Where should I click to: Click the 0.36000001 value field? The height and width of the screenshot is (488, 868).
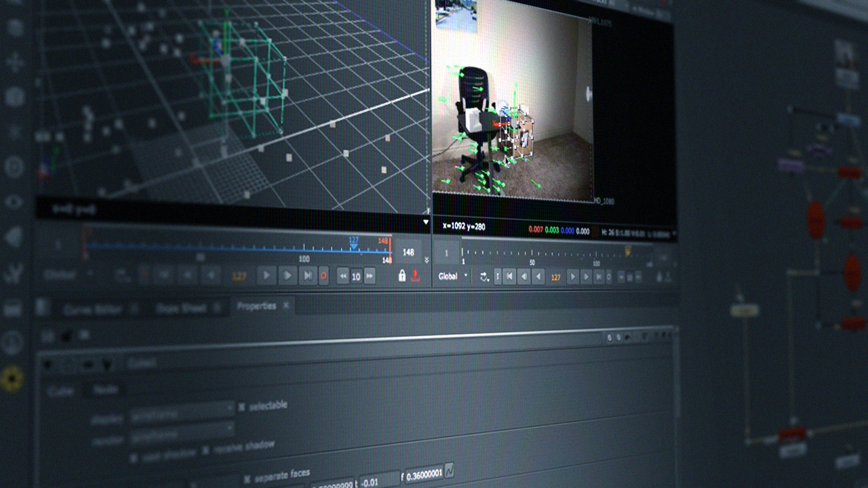(424, 473)
